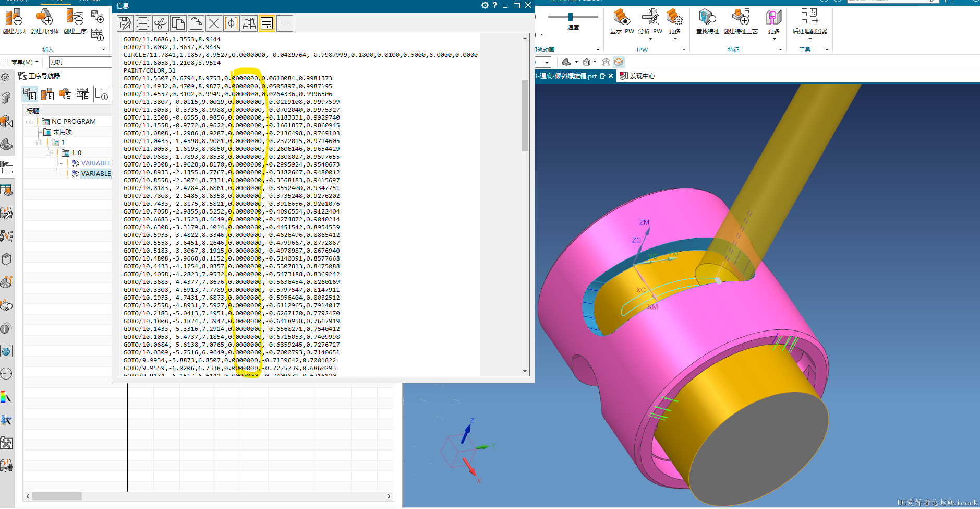Expand the Insert (插入) group dropdown arrow
This screenshot has width=980, height=509.
103,50
